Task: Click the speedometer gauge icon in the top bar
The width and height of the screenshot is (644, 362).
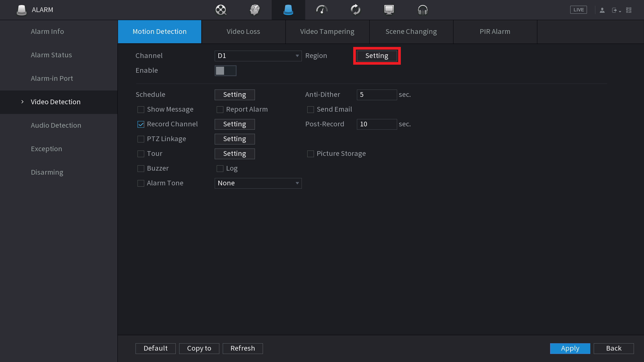Action: [322, 10]
